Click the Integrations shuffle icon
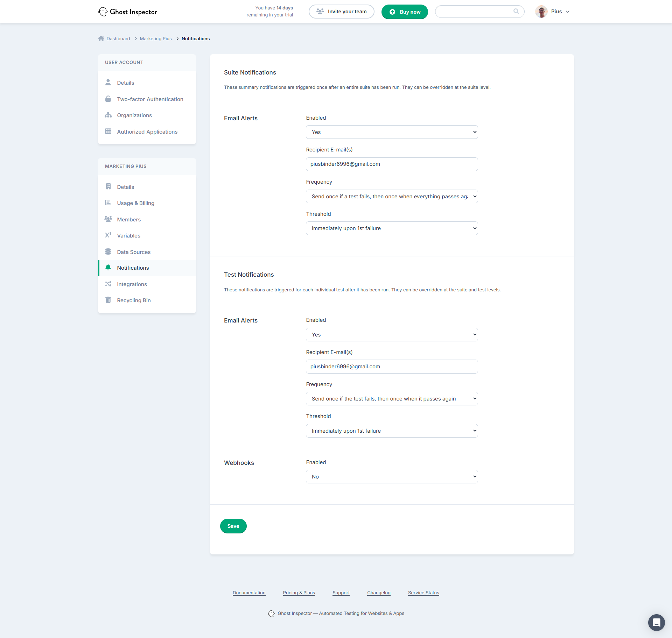Viewport: 672px width, 638px height. pyautogui.click(x=108, y=284)
